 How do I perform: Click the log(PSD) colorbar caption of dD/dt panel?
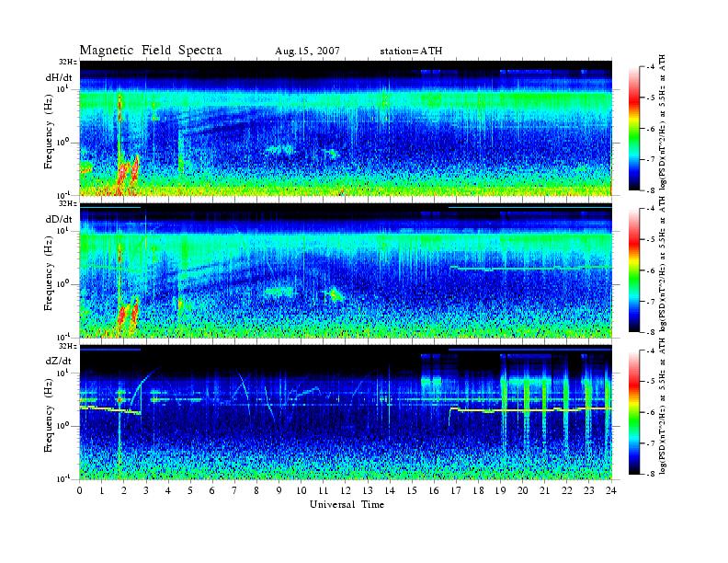[x=664, y=263]
